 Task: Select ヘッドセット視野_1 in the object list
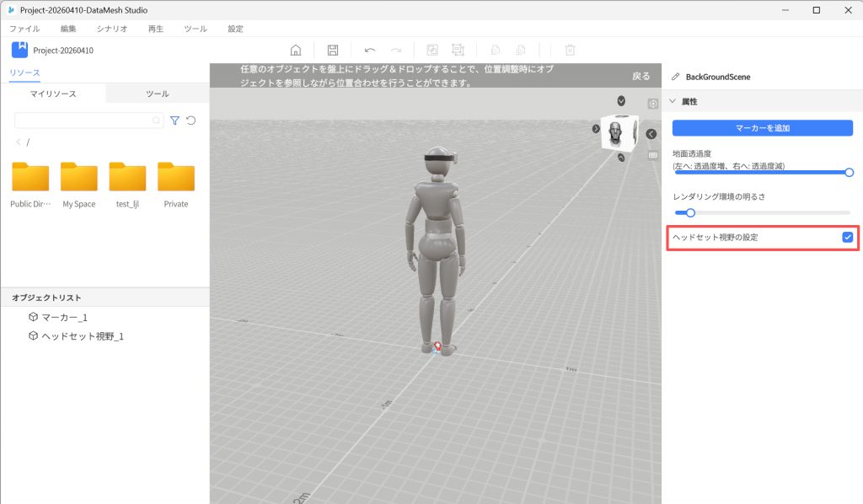pyautogui.click(x=83, y=335)
